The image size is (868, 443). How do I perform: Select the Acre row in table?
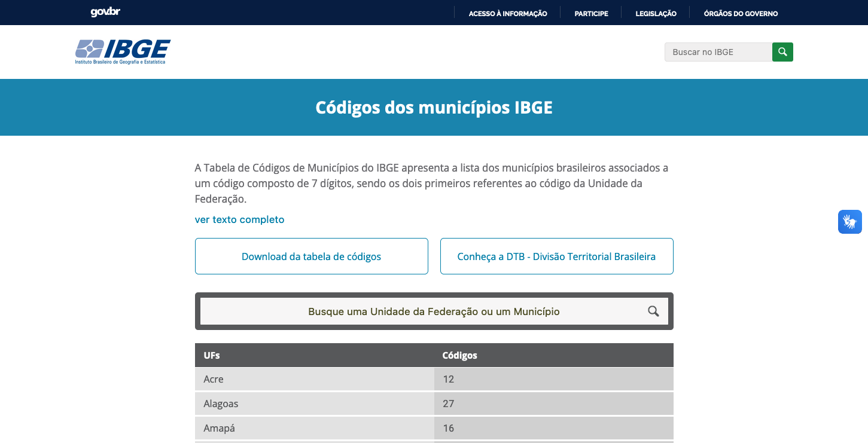214,379
